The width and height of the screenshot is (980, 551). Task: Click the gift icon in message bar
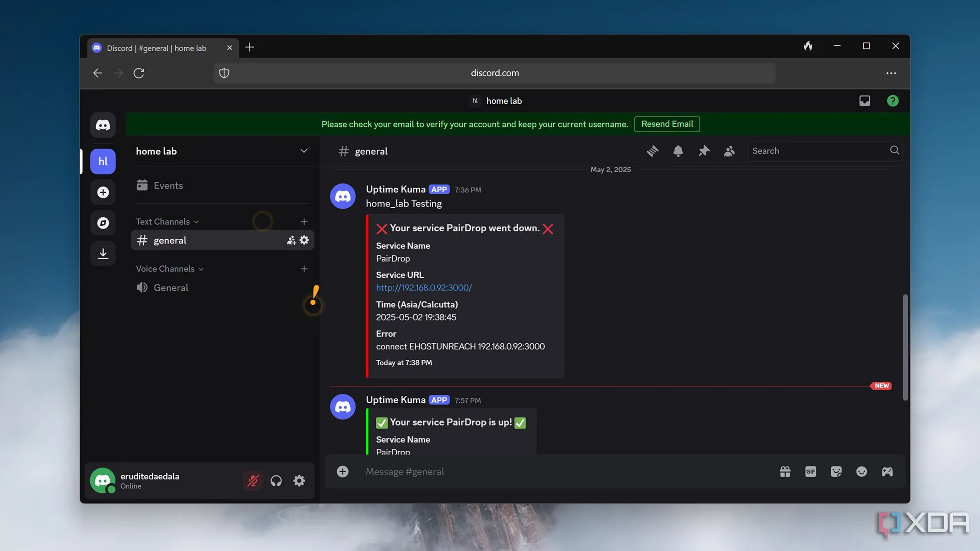point(785,471)
